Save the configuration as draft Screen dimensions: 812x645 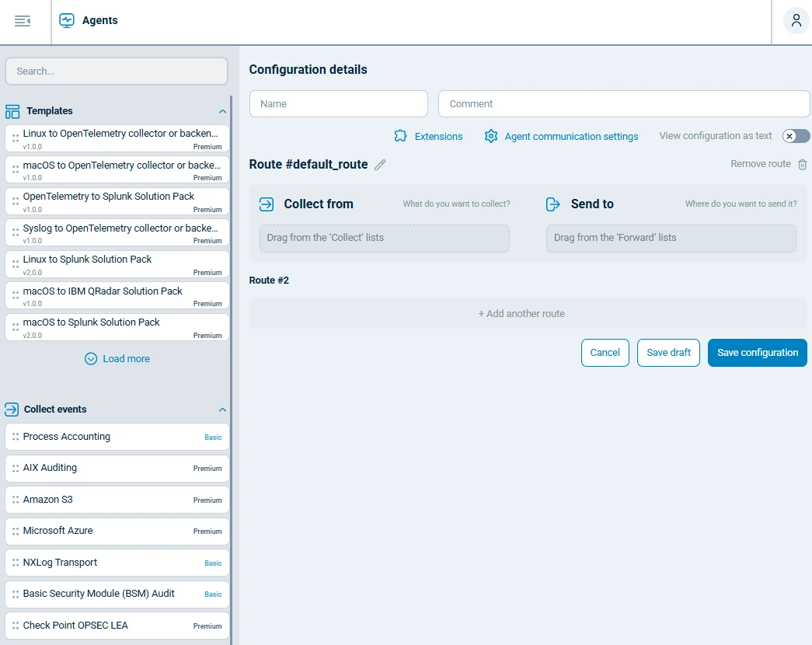click(x=668, y=352)
